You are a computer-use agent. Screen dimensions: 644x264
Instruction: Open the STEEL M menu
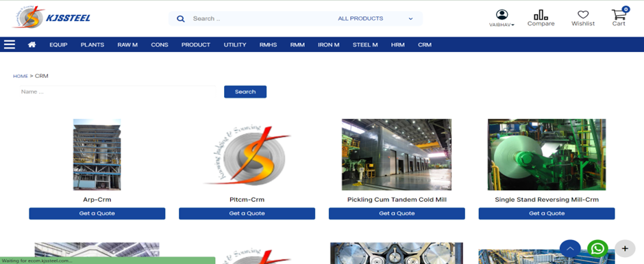point(365,44)
